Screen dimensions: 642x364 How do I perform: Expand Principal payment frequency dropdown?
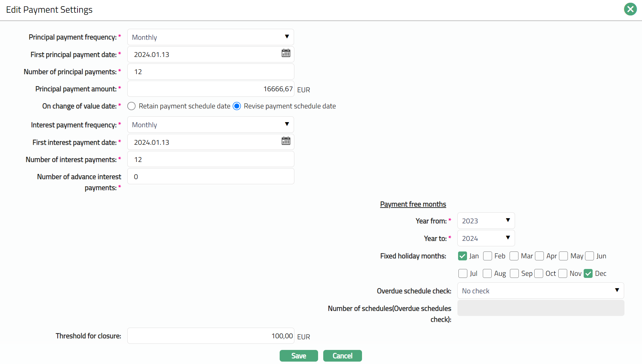pos(210,37)
